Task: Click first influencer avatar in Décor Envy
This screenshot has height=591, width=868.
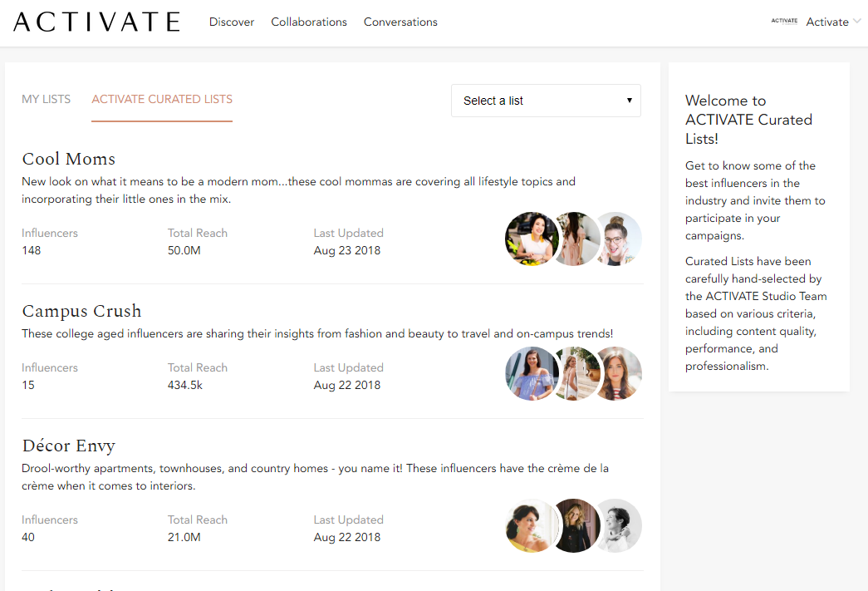Action: (532, 525)
